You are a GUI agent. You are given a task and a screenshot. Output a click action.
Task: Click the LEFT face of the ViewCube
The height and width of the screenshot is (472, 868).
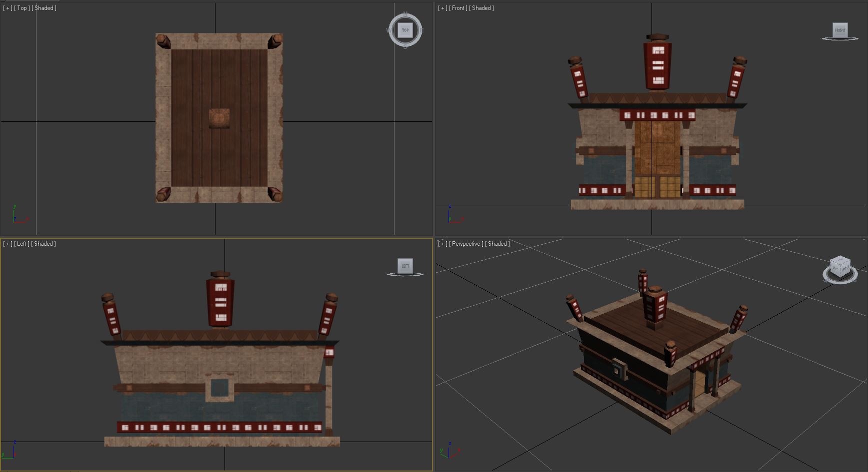(x=405, y=265)
